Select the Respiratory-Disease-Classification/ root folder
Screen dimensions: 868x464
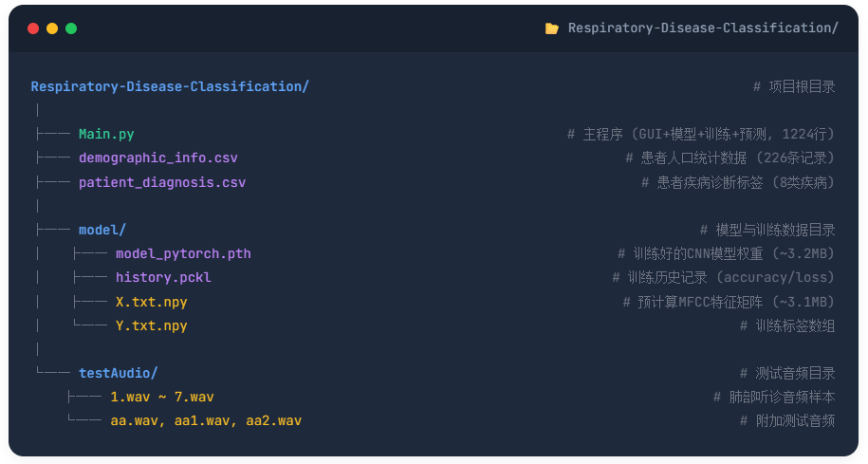click(170, 86)
